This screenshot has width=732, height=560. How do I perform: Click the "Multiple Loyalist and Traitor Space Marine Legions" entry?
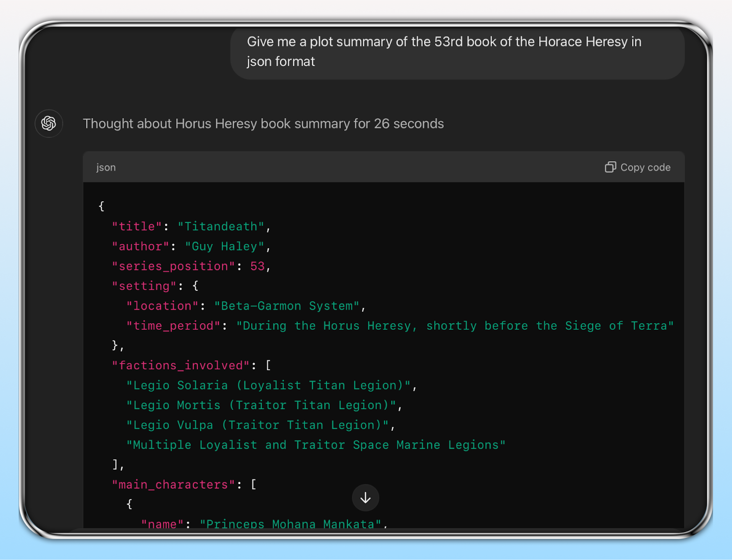coord(316,445)
